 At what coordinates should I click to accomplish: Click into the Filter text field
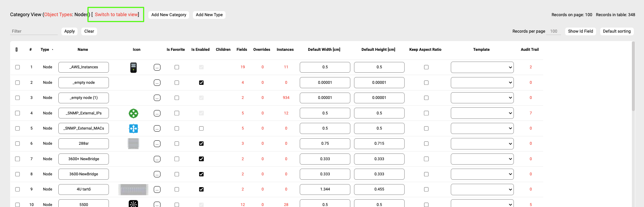click(x=34, y=31)
